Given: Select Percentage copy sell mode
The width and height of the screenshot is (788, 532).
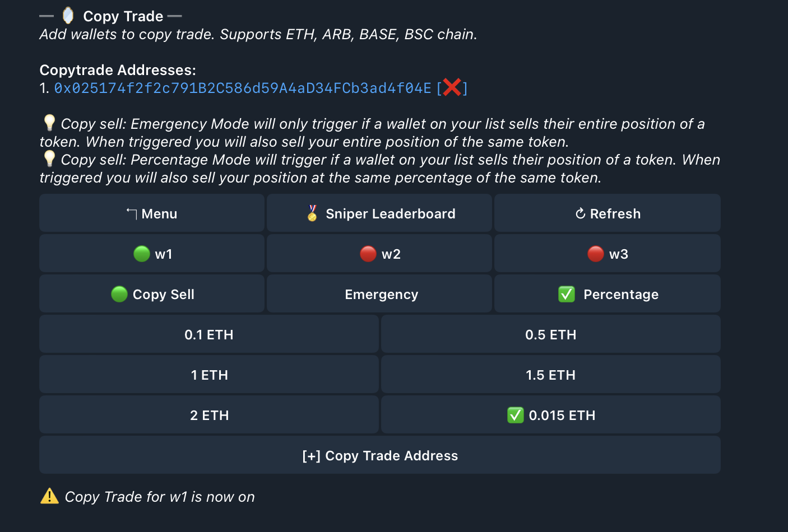Looking at the screenshot, I should [608, 294].
